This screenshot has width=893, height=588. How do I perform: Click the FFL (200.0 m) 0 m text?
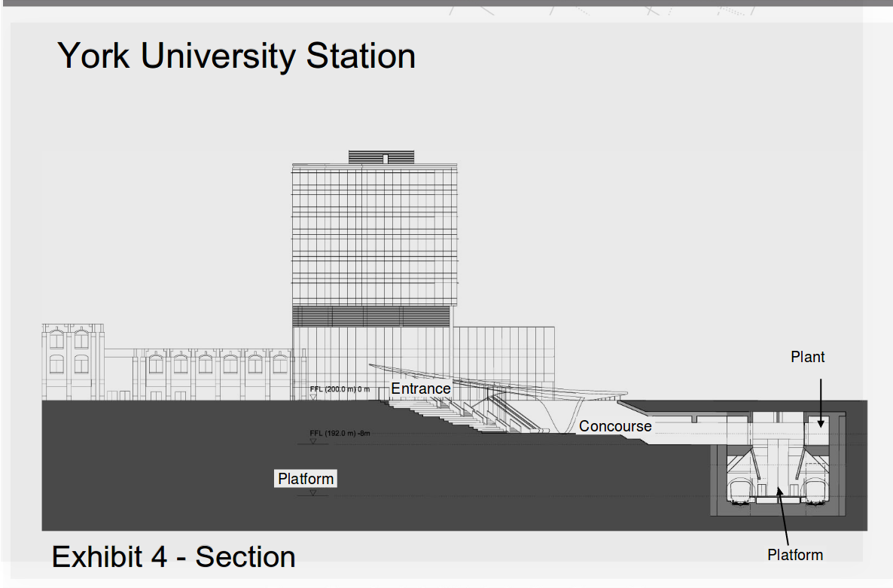pyautogui.click(x=340, y=389)
